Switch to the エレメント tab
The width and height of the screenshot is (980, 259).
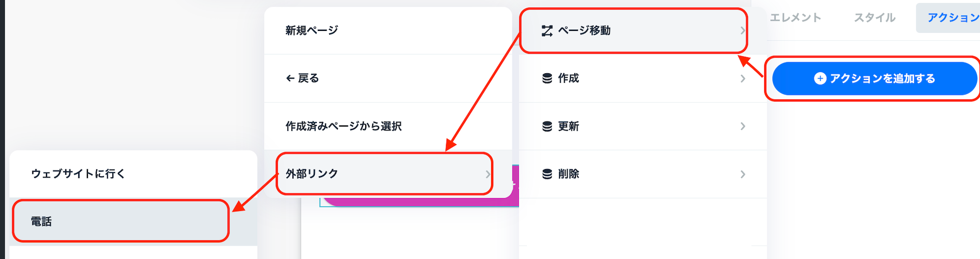[x=795, y=18]
